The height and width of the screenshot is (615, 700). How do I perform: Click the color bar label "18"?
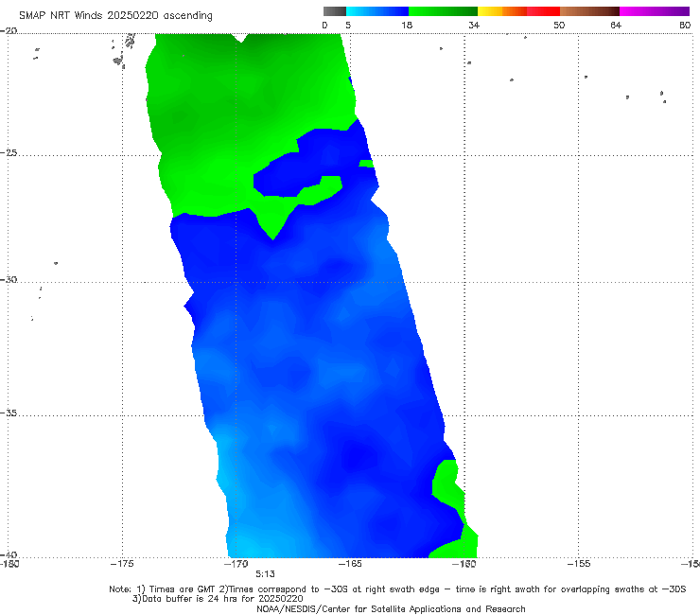407,25
